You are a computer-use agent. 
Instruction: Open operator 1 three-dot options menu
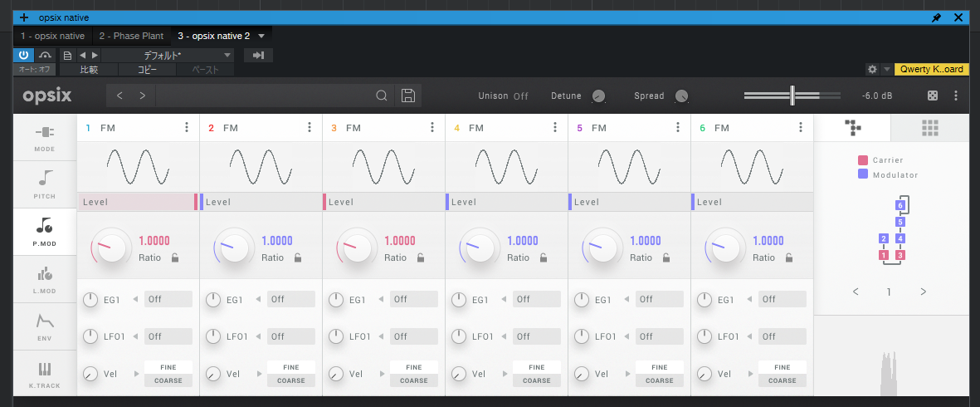[187, 127]
